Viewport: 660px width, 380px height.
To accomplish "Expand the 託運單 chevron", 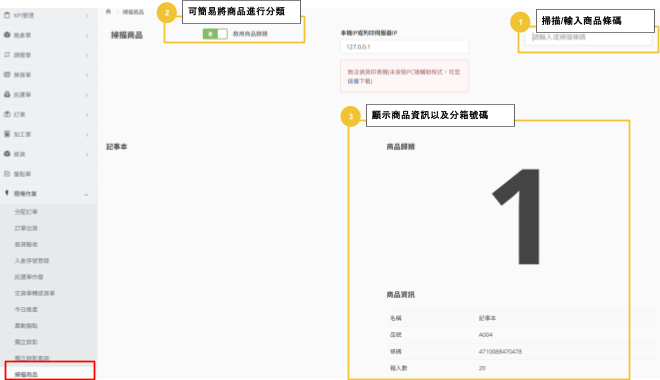I will click(87, 95).
